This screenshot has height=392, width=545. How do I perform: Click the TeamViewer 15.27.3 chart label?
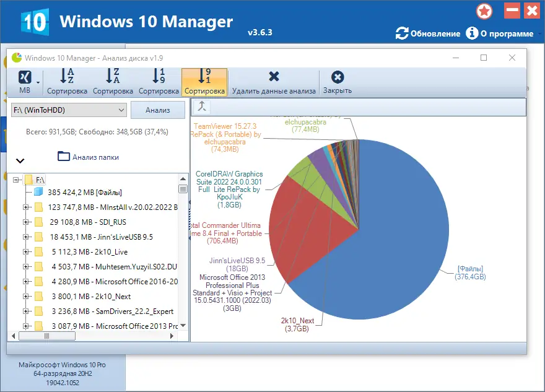click(225, 137)
